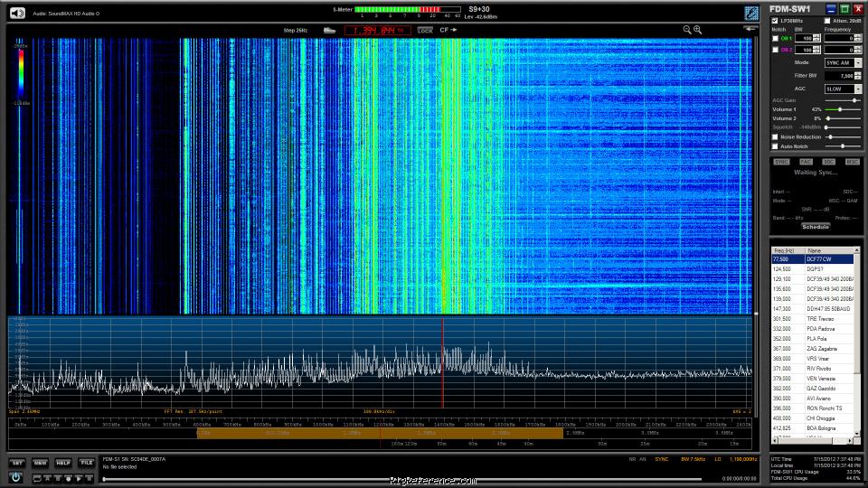Enable Notch ON 1 checkbox
The height and width of the screenshot is (488, 868).
(x=775, y=38)
